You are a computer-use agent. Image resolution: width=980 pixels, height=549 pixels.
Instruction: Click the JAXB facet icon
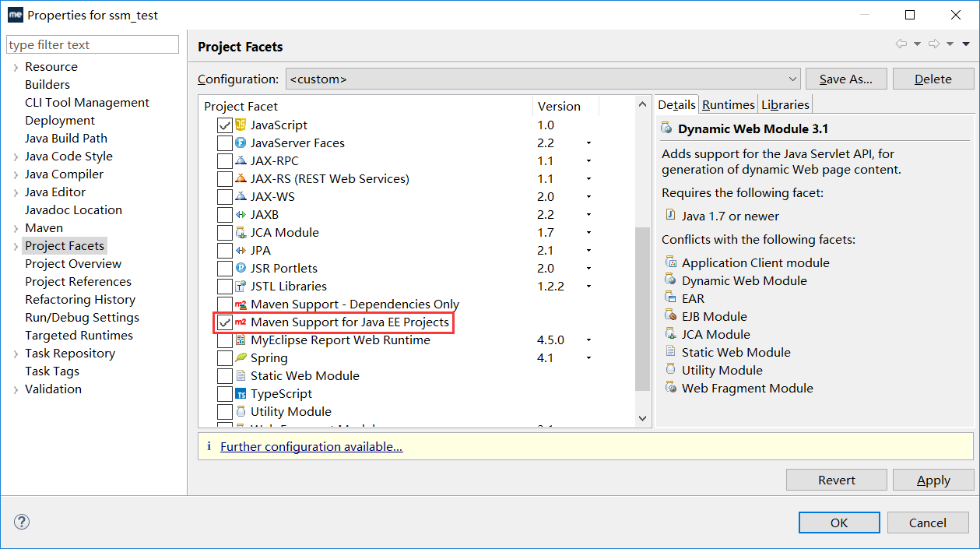[x=241, y=214]
